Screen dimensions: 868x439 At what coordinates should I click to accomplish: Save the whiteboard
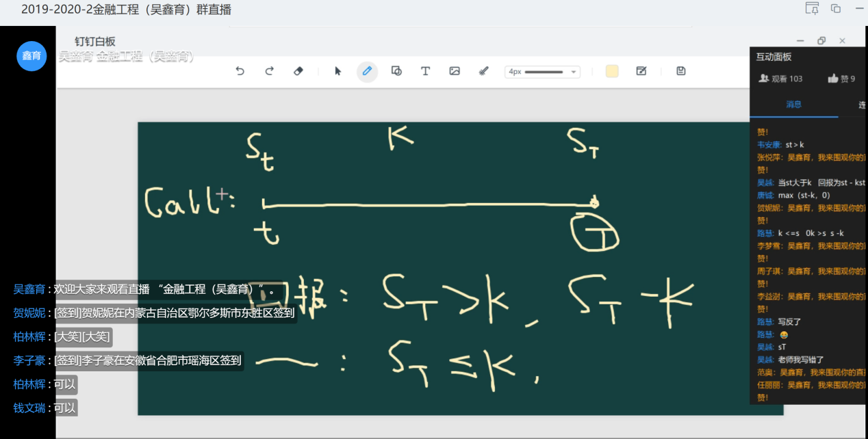[x=680, y=71]
